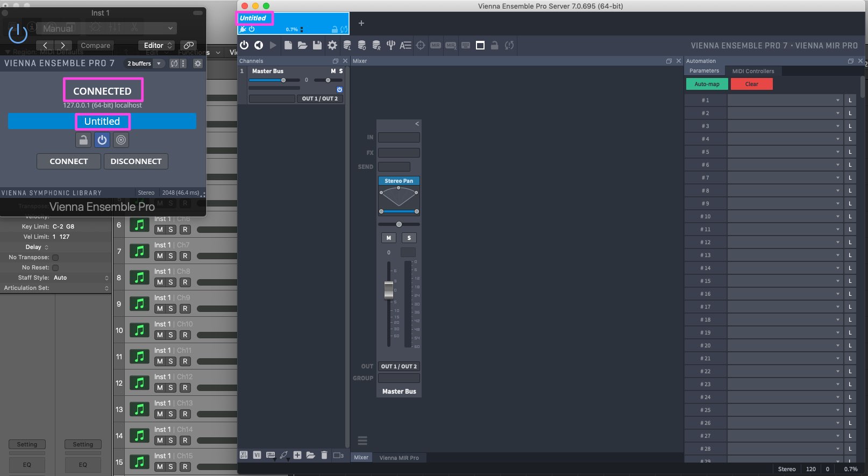Click the Compare button

[95, 45]
